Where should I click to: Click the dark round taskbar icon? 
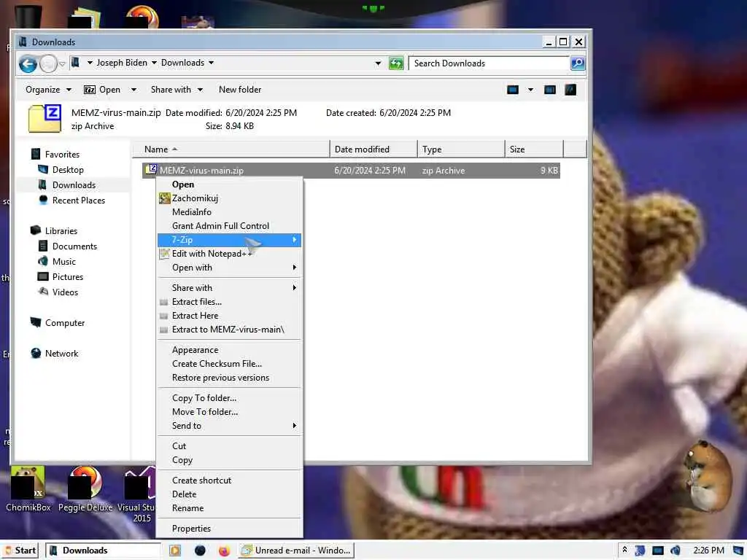tap(200, 551)
